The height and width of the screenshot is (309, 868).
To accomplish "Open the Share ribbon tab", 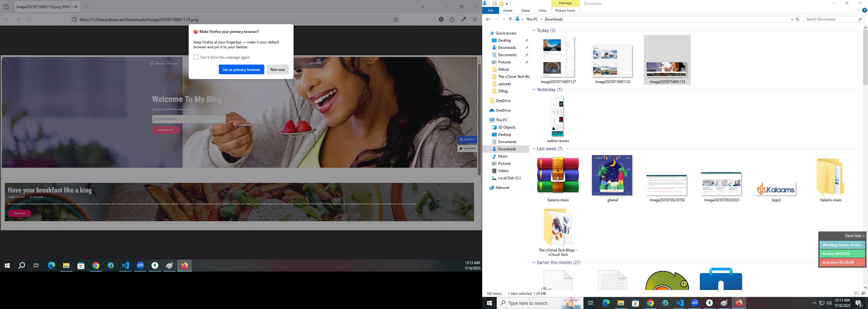I will [525, 11].
